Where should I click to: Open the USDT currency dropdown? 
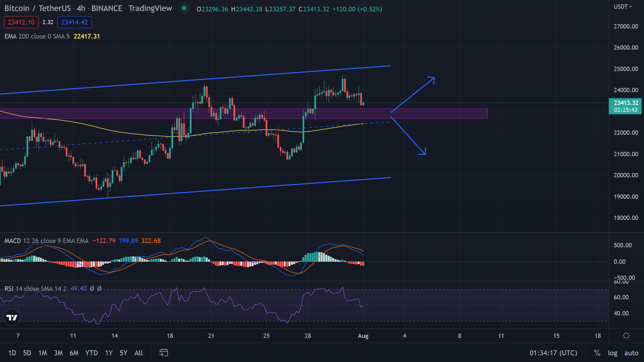(x=623, y=7)
